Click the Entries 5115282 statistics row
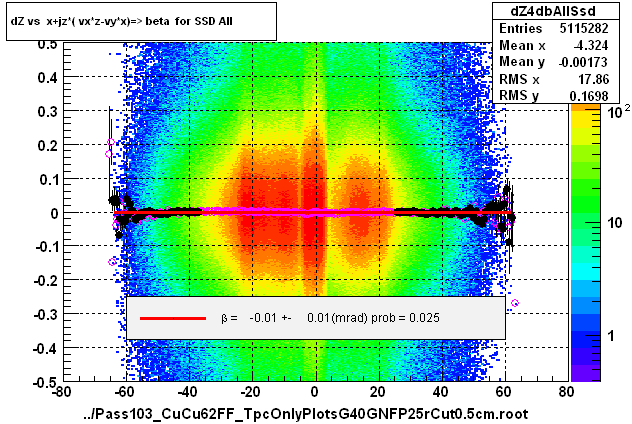This screenshot has width=632, height=424. 554,28
